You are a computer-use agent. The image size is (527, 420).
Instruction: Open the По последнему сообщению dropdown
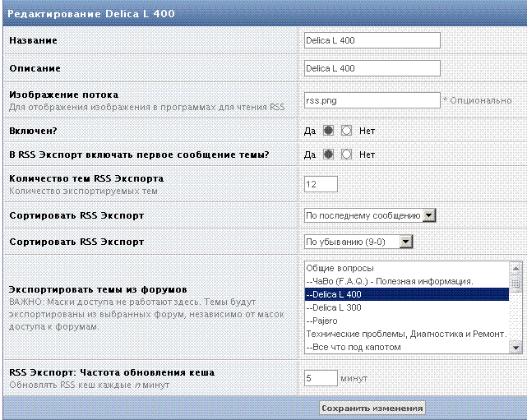(x=370, y=215)
